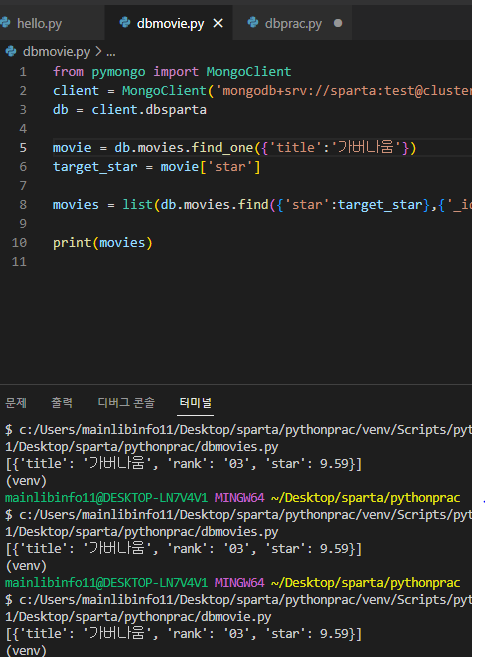Click the Python icon on hello.py tab
Viewport: 485px width, 657px height.
coord(5,22)
